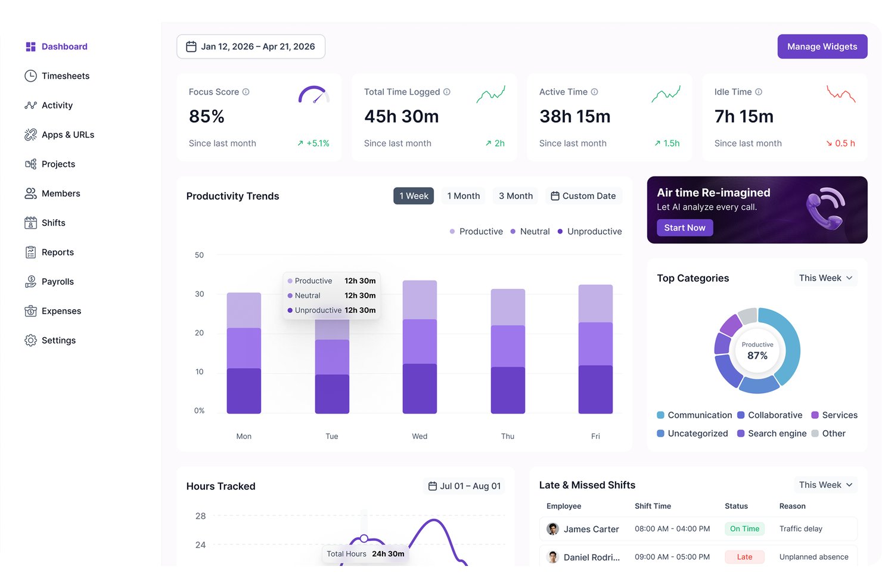882x588 pixels.
Task: Toggle the Communication category legend item
Action: (694, 415)
